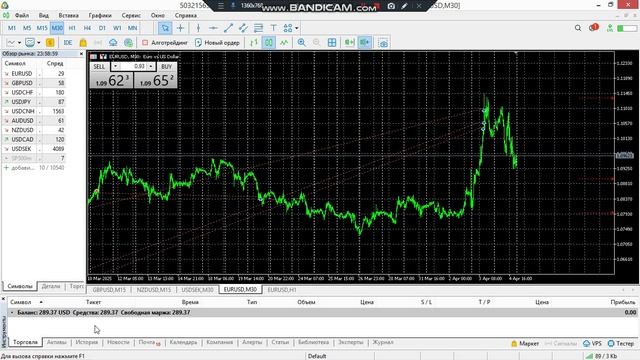Switch chart to line chart view
This screenshot has height=360, width=640.
point(284,43)
